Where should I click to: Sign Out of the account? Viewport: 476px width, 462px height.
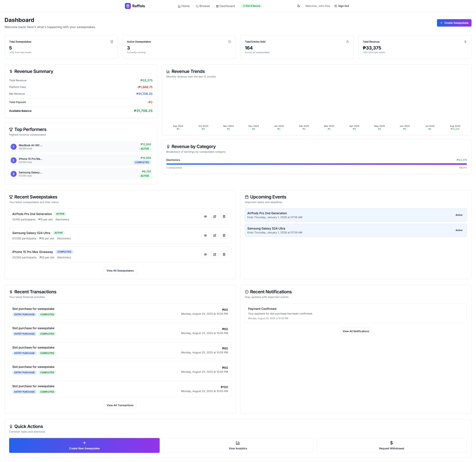[x=341, y=6]
